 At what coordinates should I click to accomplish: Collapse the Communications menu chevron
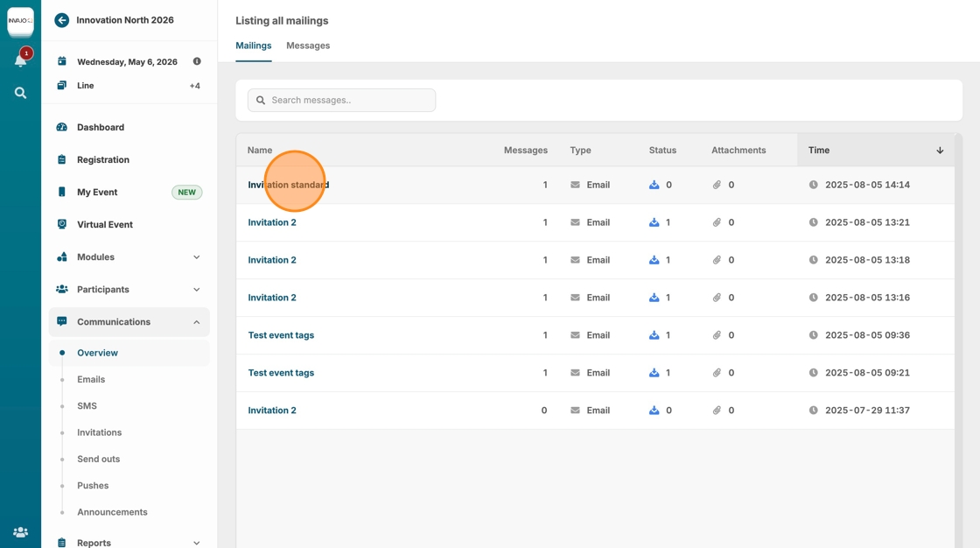(196, 322)
